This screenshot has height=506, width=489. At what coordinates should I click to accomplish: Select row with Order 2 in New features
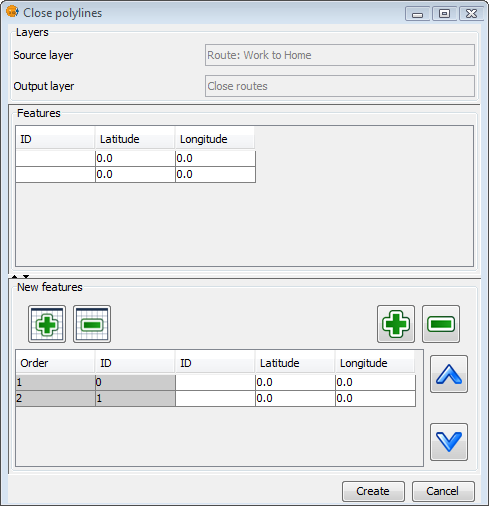215,398
